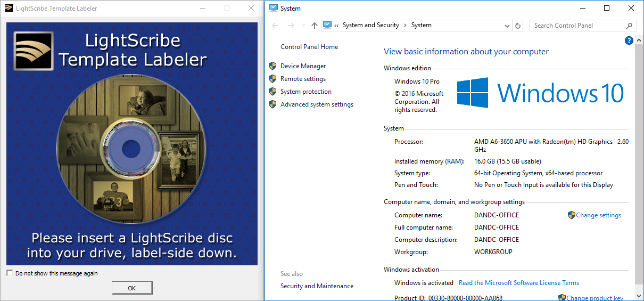Viewport: 644px width, 301px height.
Task: Click Product ID value text
Action: click(465, 298)
